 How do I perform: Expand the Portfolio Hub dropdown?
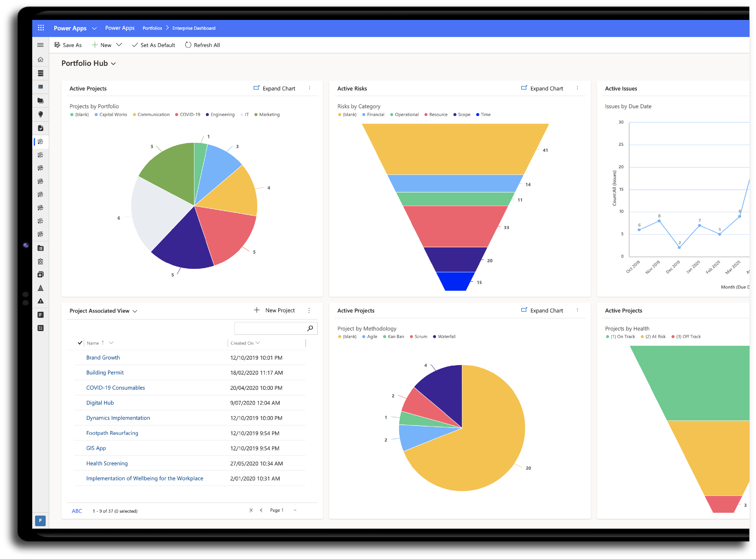tap(114, 63)
